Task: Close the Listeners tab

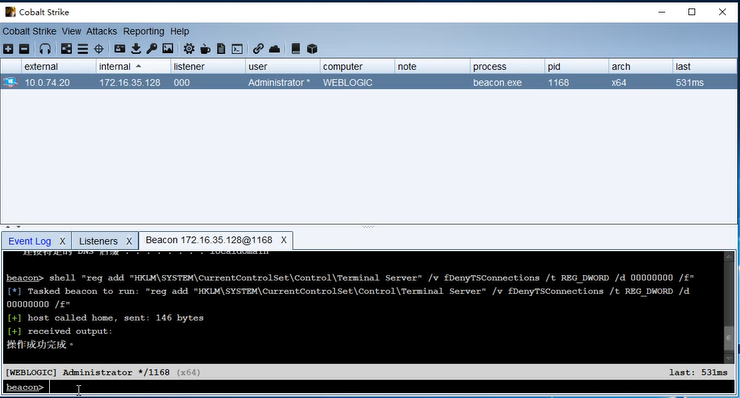Action: [x=129, y=241]
